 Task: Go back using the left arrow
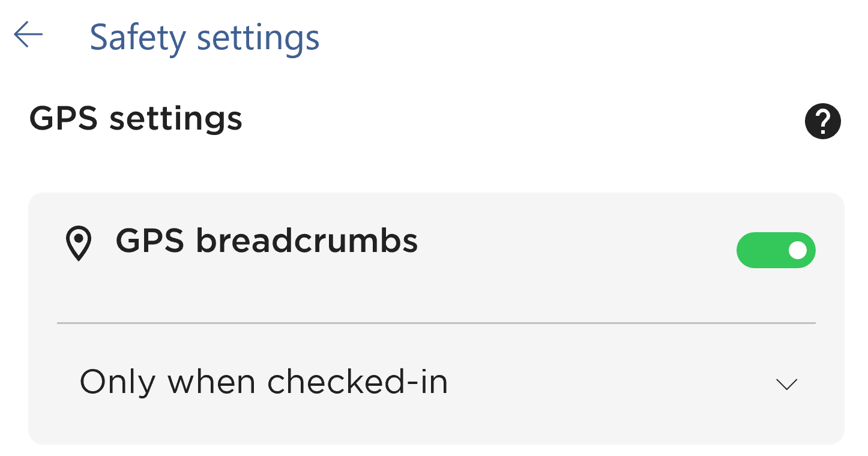pyautogui.click(x=28, y=35)
